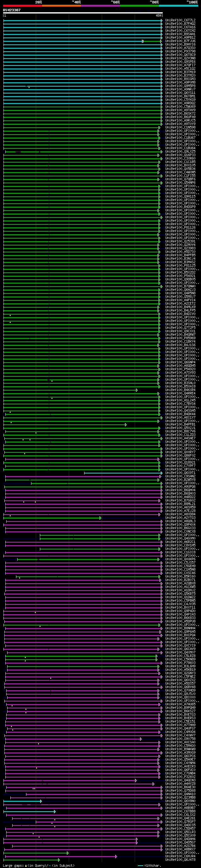
Task: Open hit label UniRef100_A2QBX8
Action: point(180,583)
